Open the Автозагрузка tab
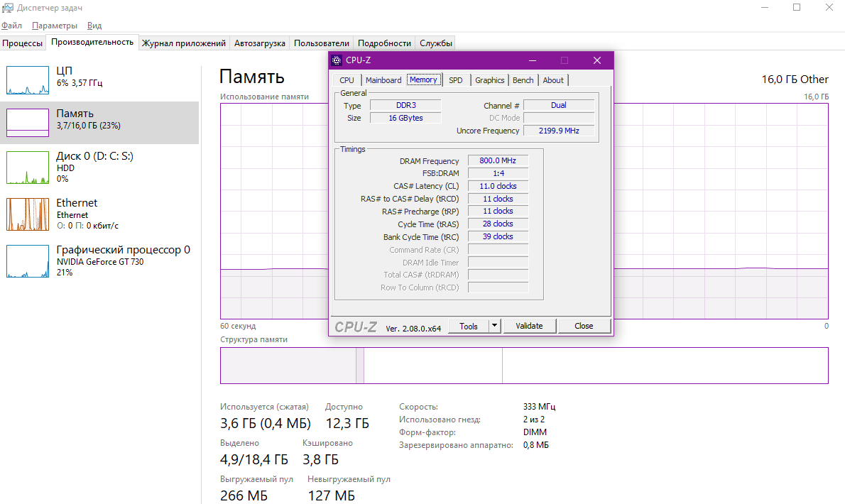 (x=260, y=43)
